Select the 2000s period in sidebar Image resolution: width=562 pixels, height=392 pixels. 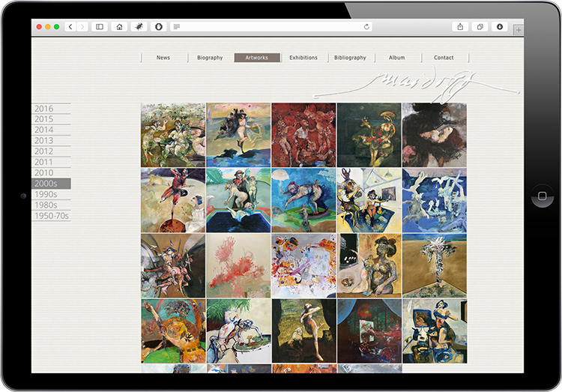pos(51,184)
